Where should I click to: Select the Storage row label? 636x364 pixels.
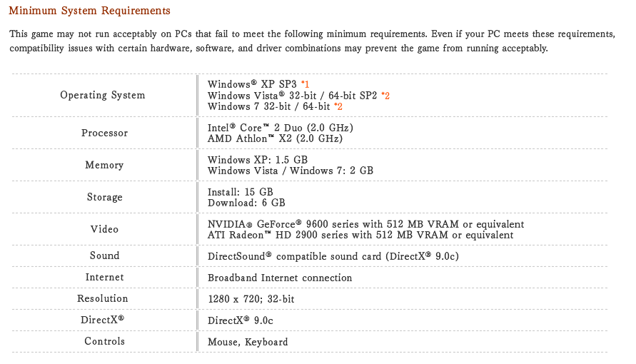[x=105, y=197]
